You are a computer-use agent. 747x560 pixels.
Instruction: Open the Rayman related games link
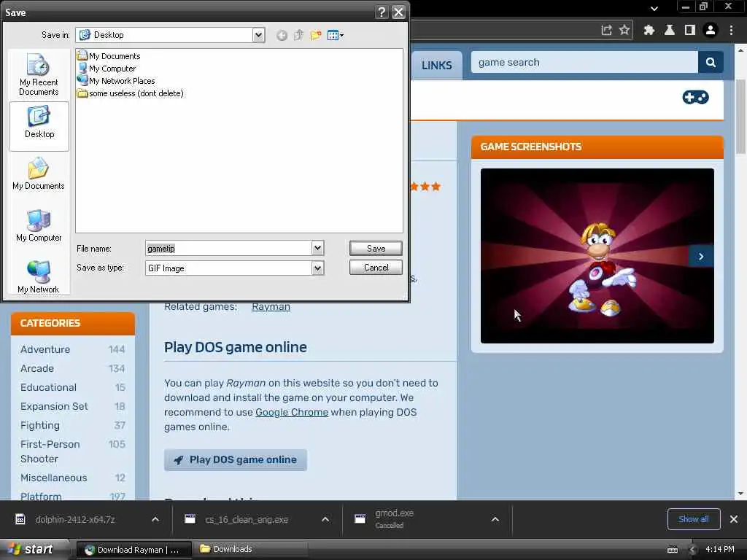[271, 307]
